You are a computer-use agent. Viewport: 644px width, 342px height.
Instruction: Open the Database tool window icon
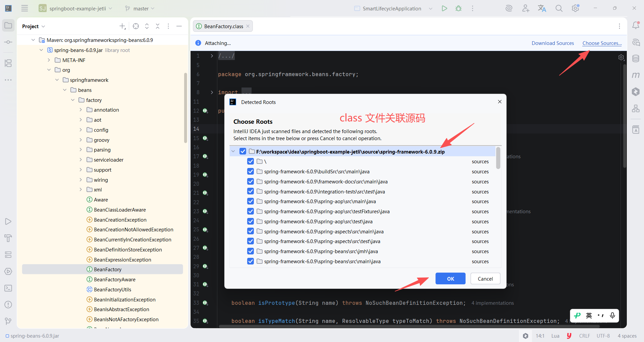[636, 59]
